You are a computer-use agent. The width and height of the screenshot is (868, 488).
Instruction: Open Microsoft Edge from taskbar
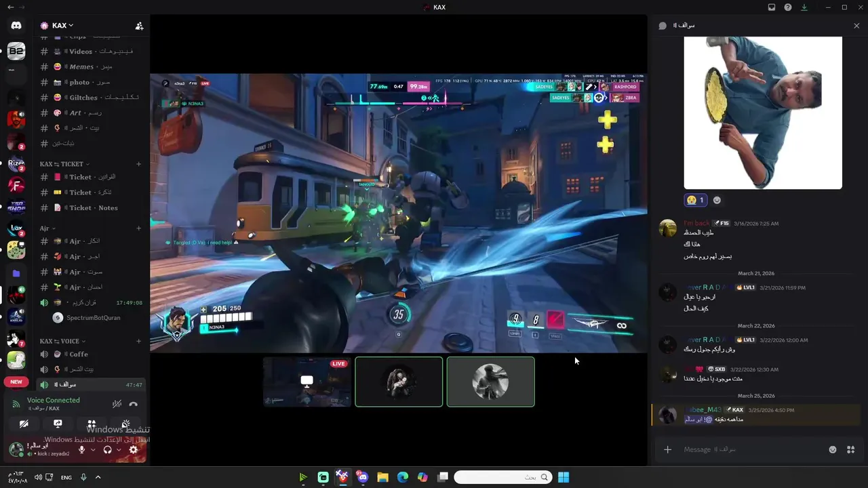coord(402,477)
